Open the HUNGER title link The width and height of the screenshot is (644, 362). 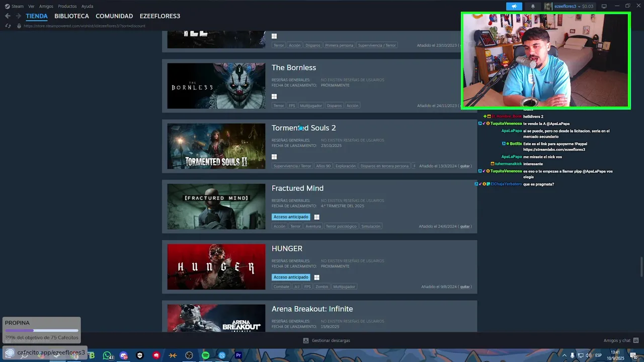[287, 248]
